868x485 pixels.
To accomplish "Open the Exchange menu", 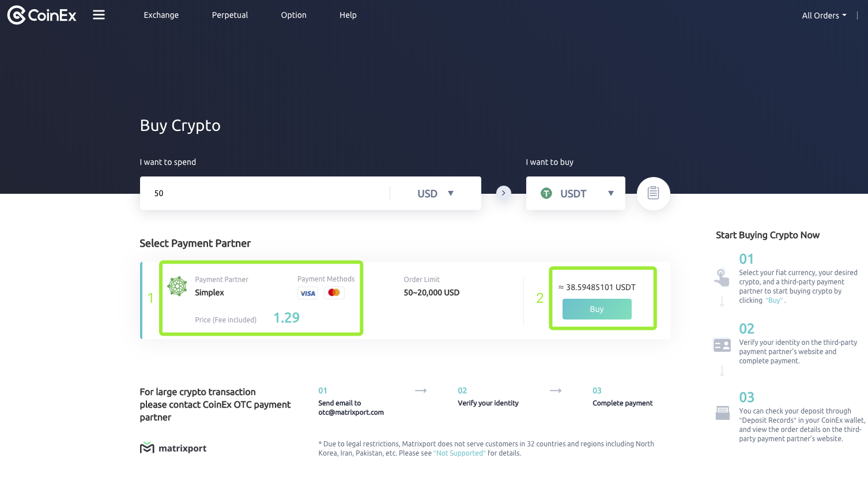I will (x=161, y=15).
